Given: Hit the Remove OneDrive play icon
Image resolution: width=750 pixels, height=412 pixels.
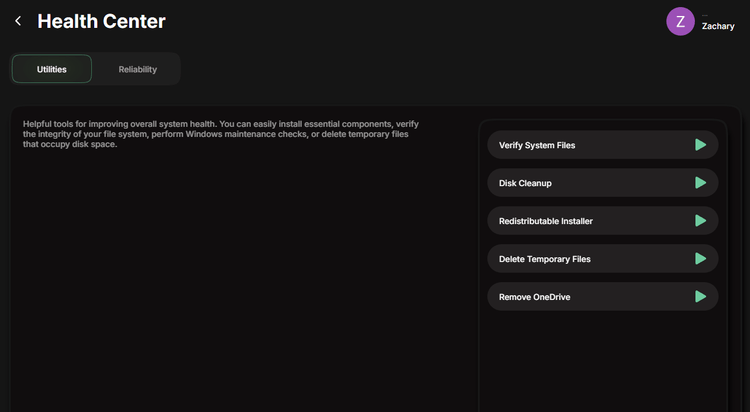Looking at the screenshot, I should pyautogui.click(x=700, y=297).
